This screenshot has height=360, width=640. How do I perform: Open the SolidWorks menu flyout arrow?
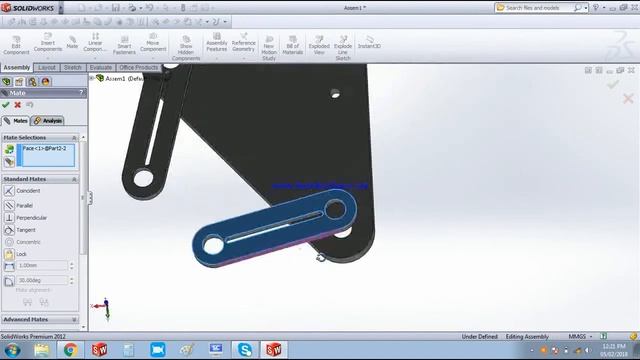coord(61,8)
